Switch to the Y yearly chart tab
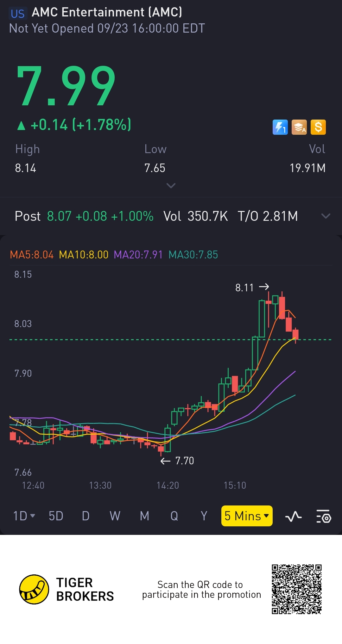This screenshot has width=342, height=644. [204, 516]
